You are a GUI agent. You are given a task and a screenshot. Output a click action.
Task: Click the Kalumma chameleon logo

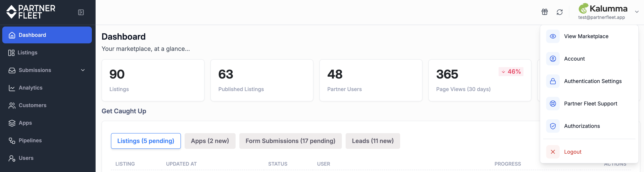click(583, 8)
